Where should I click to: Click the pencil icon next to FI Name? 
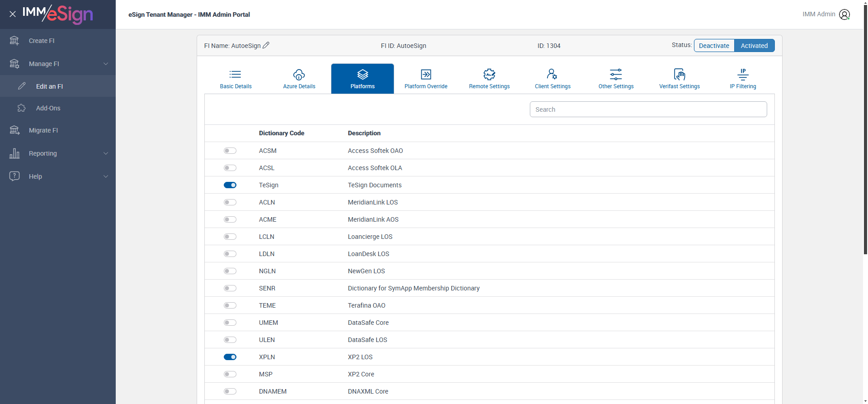click(x=266, y=45)
